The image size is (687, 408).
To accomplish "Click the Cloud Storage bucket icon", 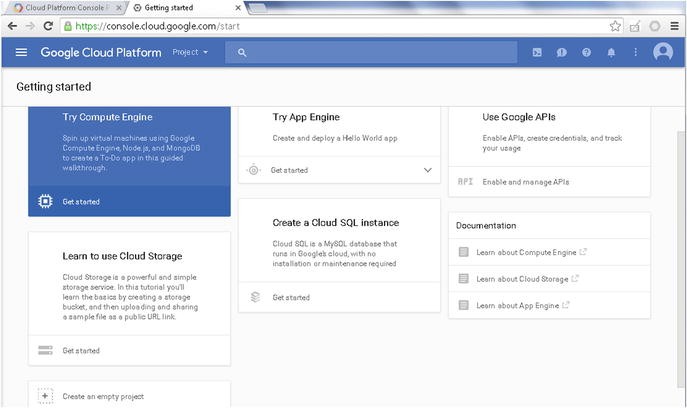I will click(x=45, y=350).
